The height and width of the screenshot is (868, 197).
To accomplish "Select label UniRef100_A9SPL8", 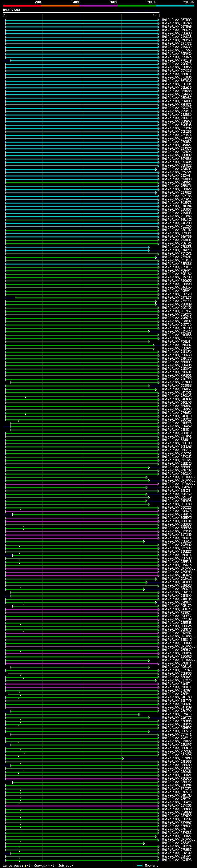I will pos(177,111).
